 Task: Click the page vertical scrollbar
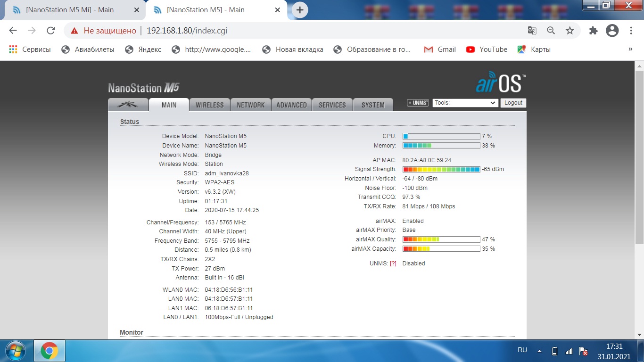639,158
